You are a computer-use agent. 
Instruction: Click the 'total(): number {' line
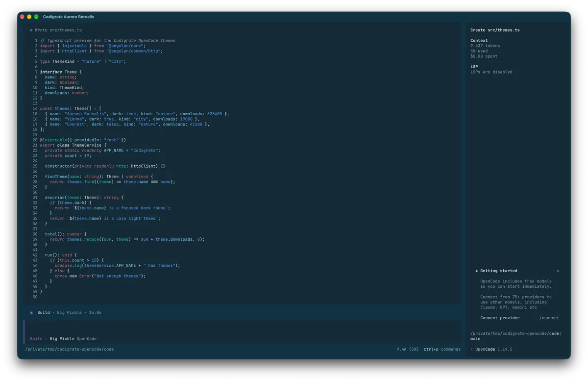click(x=66, y=234)
